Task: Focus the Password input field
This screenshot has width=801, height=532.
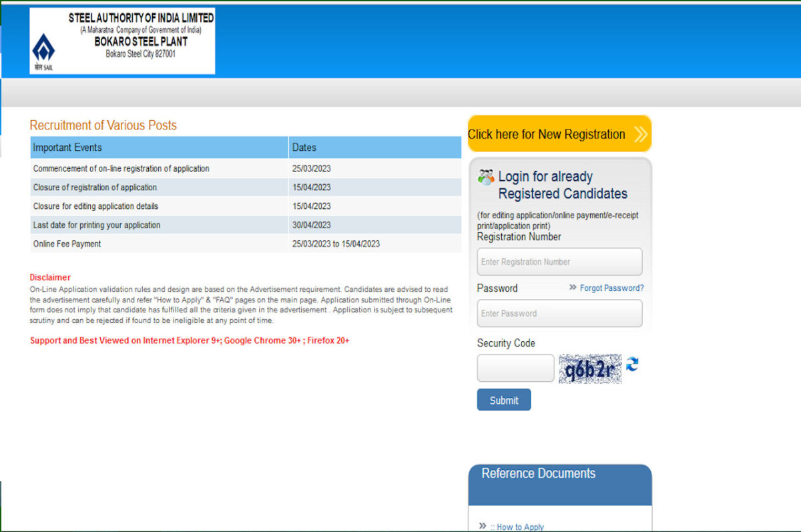Action: click(559, 313)
